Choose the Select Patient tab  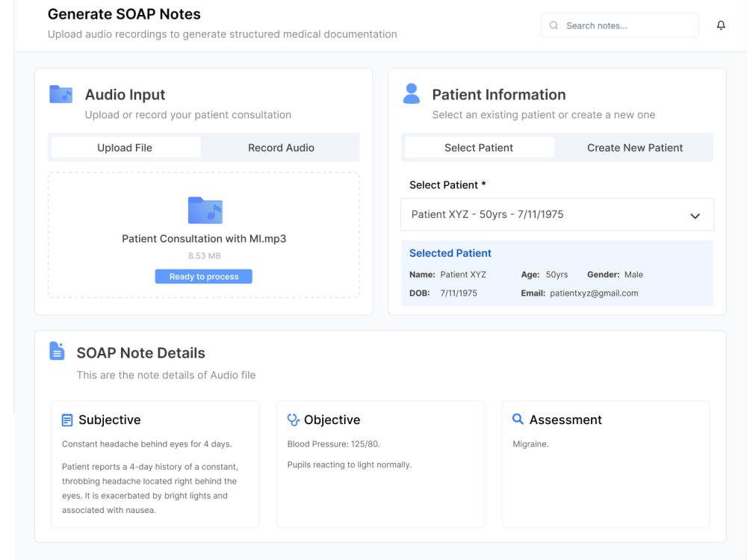[x=480, y=148]
